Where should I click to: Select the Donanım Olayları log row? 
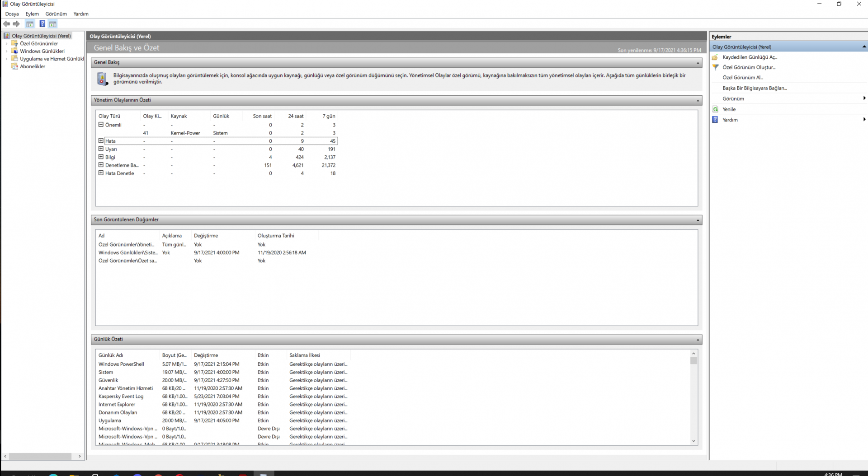(x=223, y=413)
